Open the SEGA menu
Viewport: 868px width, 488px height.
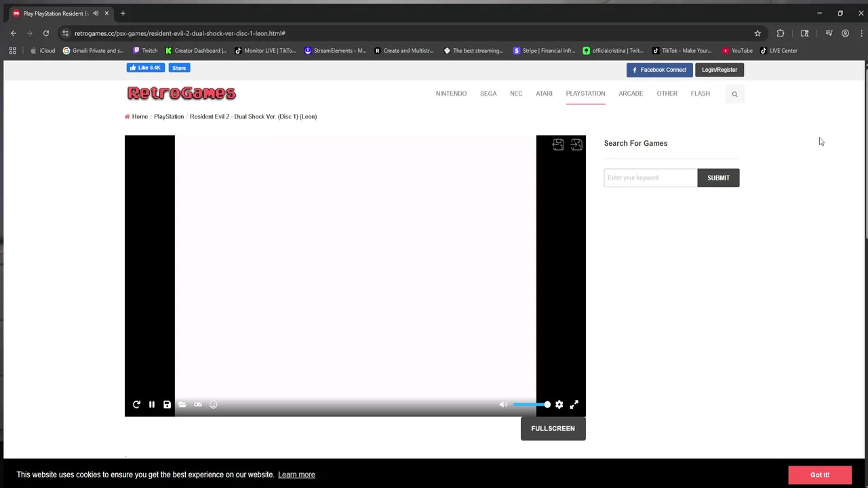488,94
